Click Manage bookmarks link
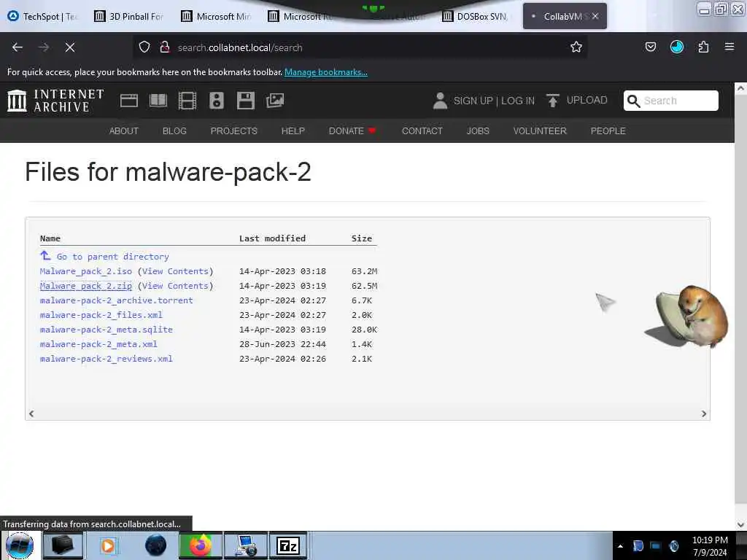The height and width of the screenshot is (560, 747). click(326, 72)
